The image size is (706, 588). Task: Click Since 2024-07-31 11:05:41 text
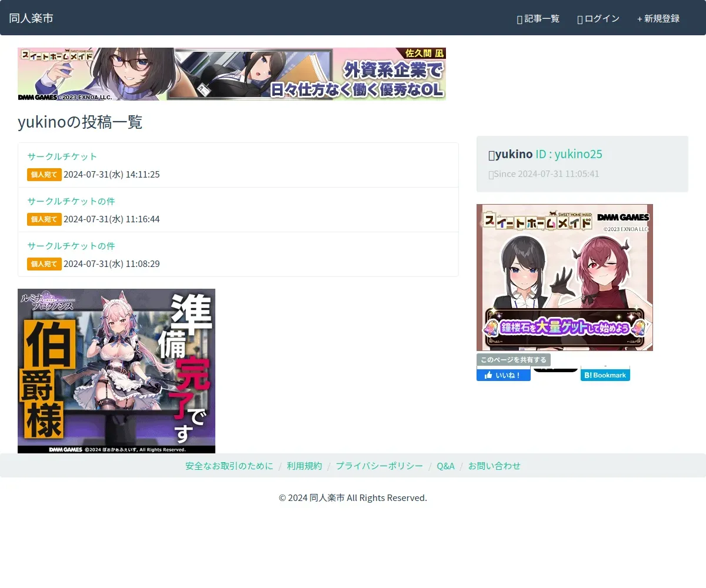click(x=547, y=174)
